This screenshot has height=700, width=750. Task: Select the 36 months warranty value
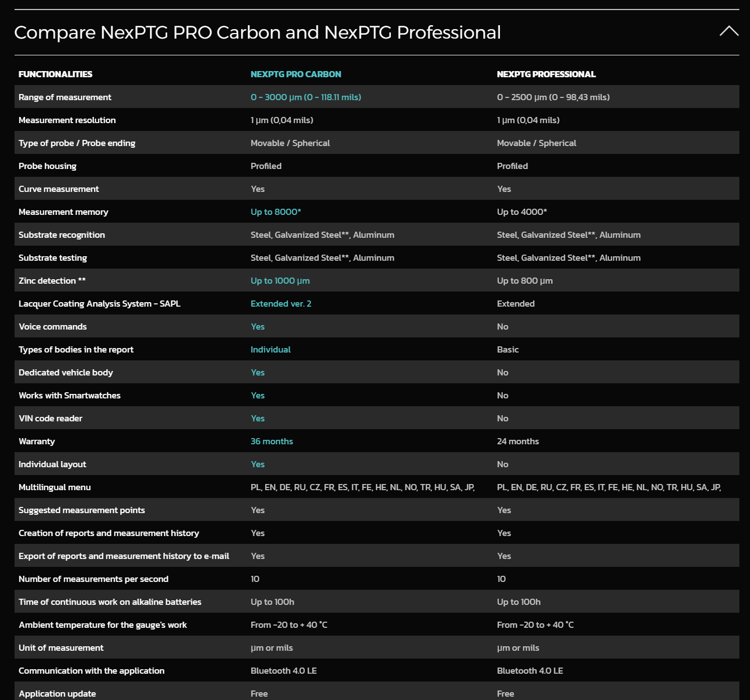[x=271, y=441]
